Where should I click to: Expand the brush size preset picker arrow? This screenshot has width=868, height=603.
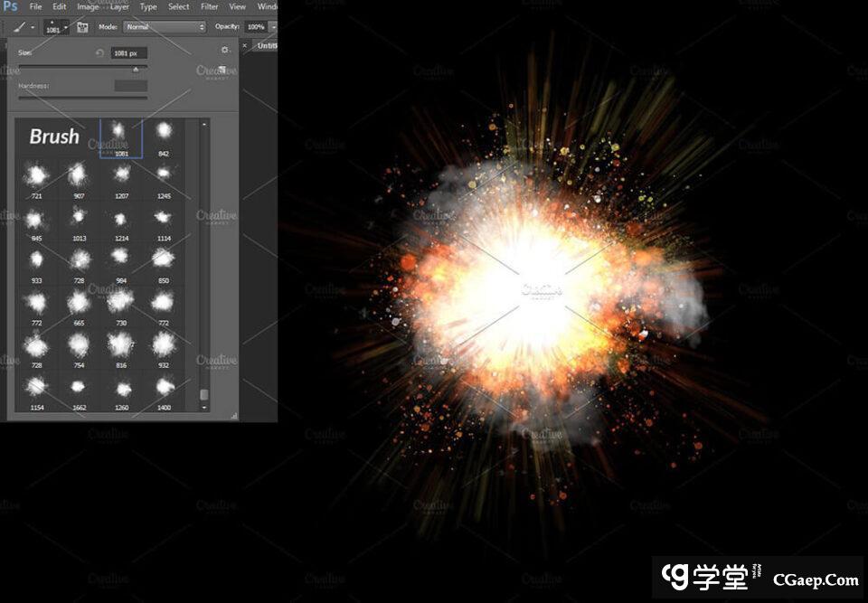[x=66, y=27]
